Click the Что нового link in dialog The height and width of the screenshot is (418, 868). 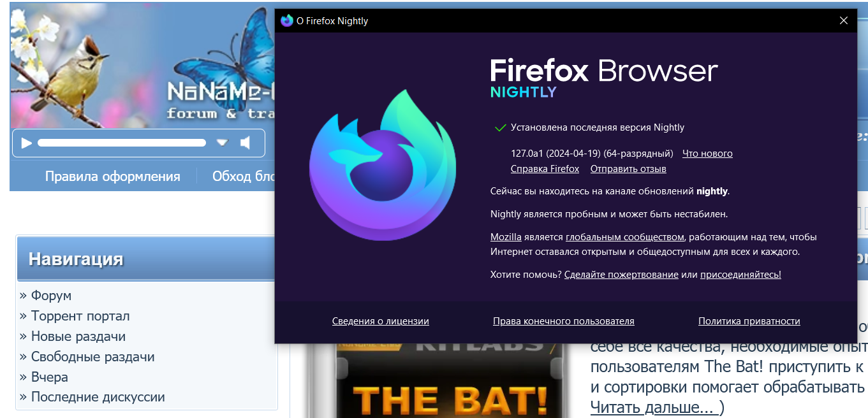tap(707, 154)
